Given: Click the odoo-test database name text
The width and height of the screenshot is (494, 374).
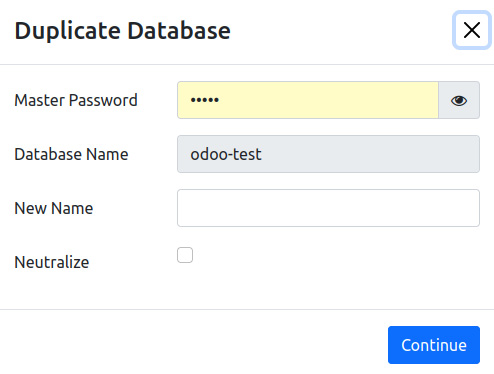Looking at the screenshot, I should pyautogui.click(x=226, y=154).
